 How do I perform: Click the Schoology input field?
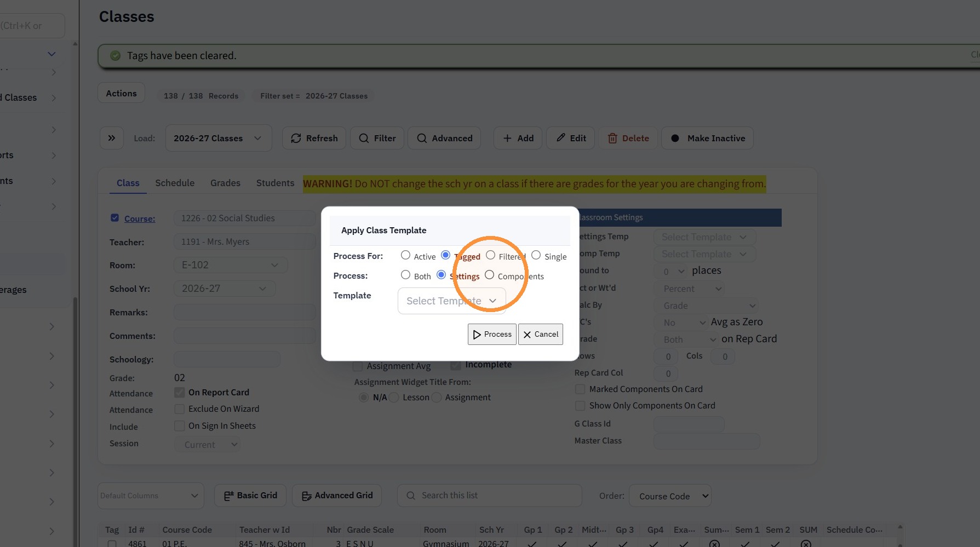click(x=227, y=359)
